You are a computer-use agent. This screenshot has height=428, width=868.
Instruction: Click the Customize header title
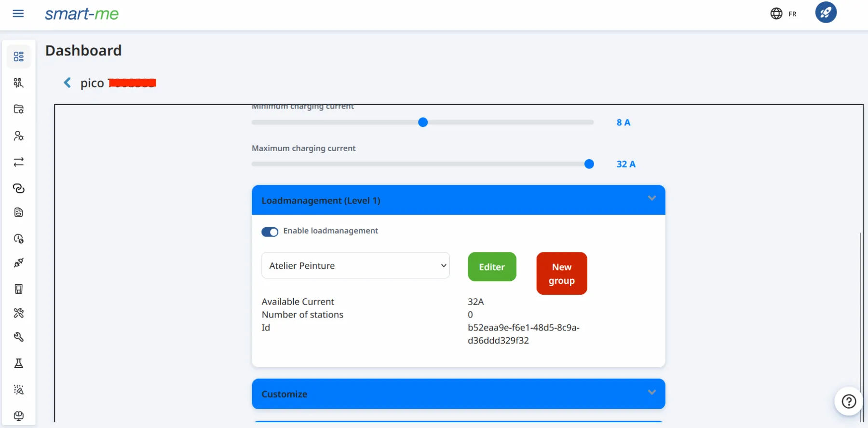click(285, 394)
